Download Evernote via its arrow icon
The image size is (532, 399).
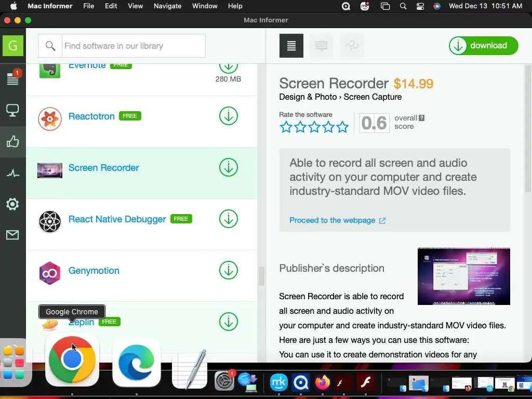pos(229,67)
